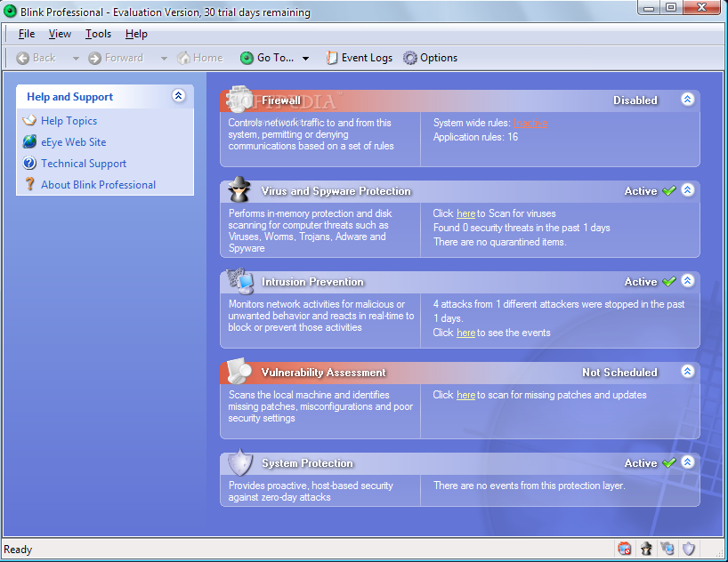728x562 pixels.
Task: Open the Go To dropdown arrow
Action: tap(305, 59)
